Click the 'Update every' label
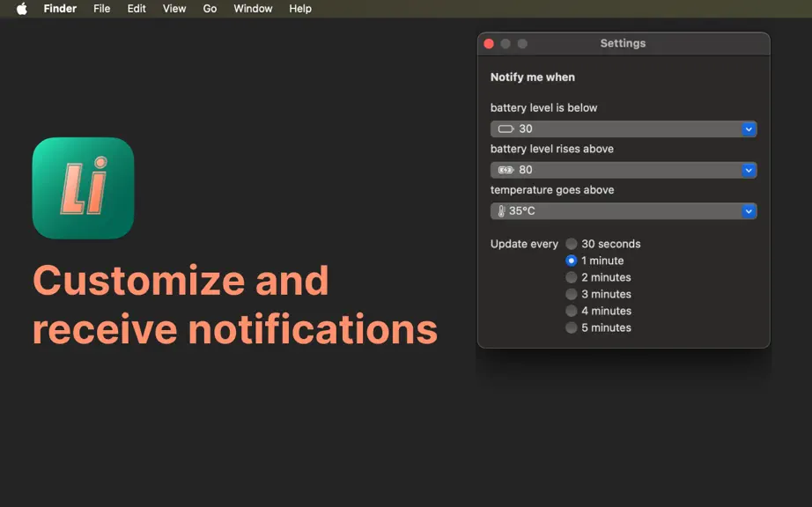 [524, 244]
